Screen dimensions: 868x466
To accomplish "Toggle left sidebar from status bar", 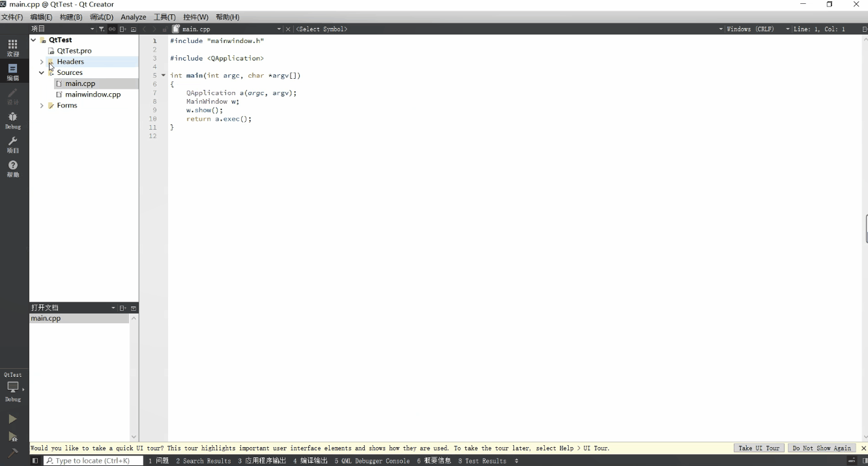I will (x=35, y=461).
